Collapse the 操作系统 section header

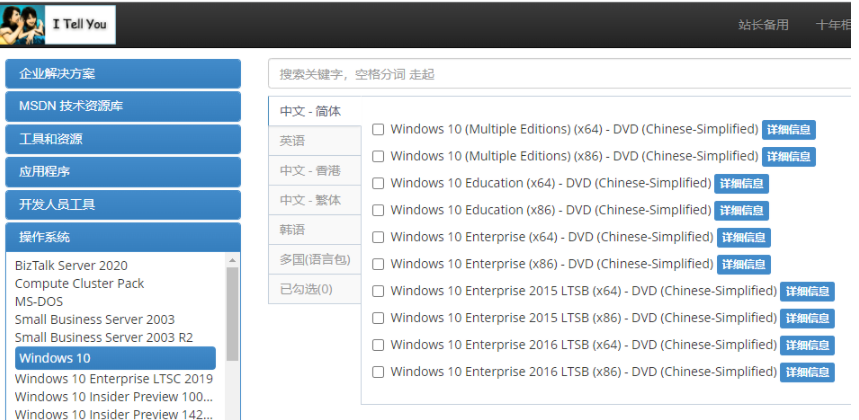[123, 237]
